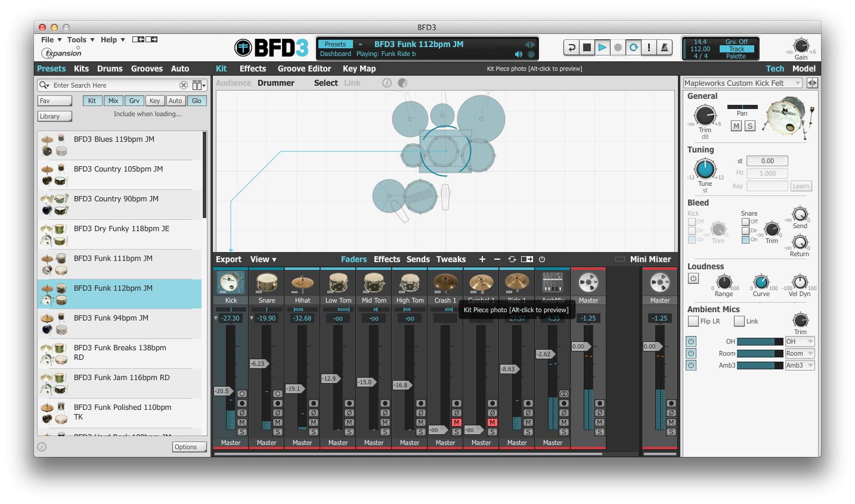Toggle the kit piece Solo button in General
The height and width of the screenshot is (504, 855).
[750, 126]
